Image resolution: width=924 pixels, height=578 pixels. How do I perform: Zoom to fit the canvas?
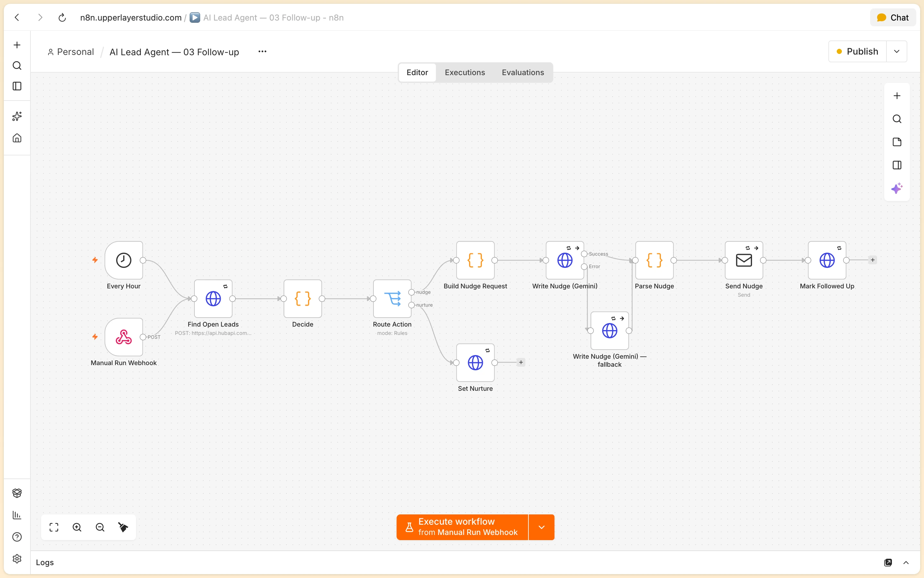click(54, 528)
